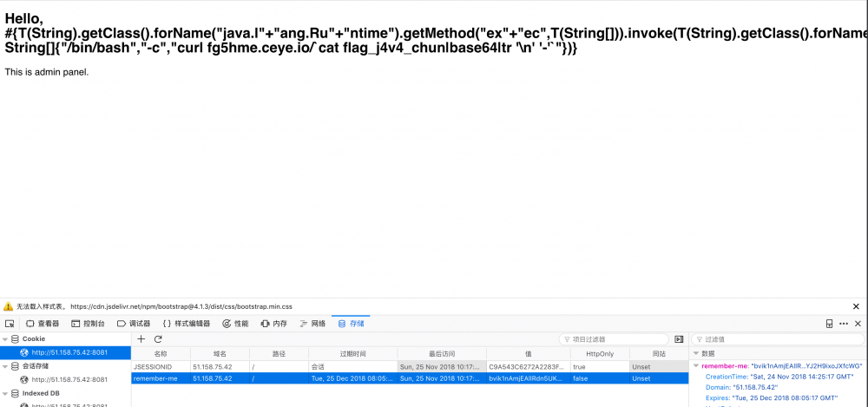Screen dimensions: 868x407
Task: Sort by the 路径 column header
Action: 279,354
